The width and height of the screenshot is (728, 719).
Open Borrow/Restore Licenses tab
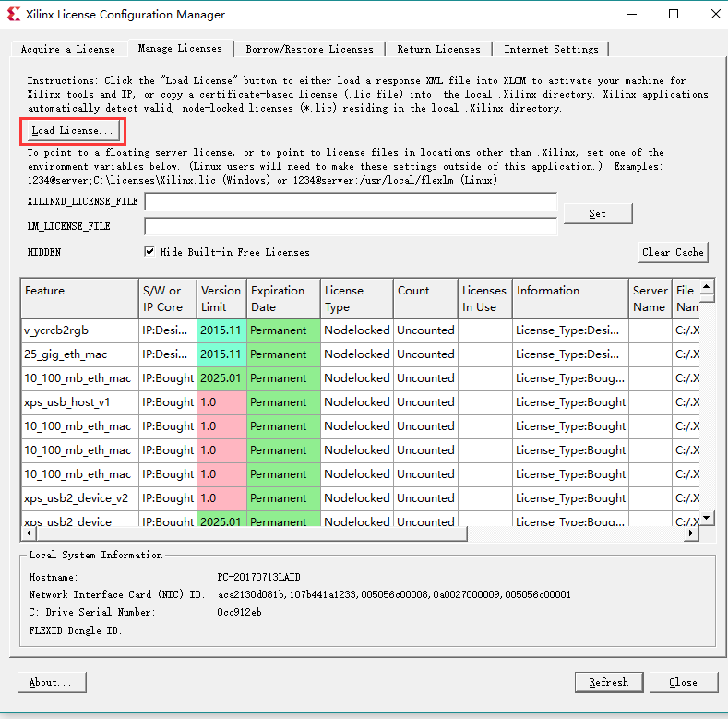coord(309,49)
